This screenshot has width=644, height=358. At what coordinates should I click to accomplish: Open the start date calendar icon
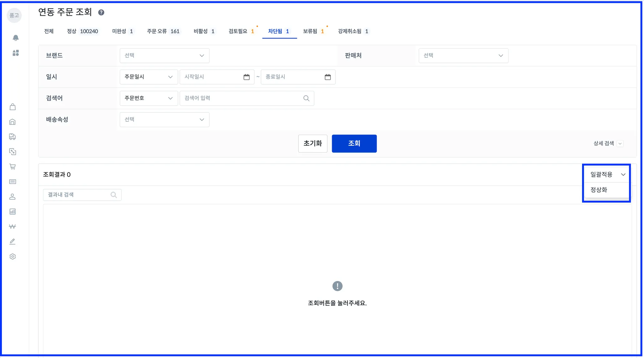pyautogui.click(x=247, y=77)
